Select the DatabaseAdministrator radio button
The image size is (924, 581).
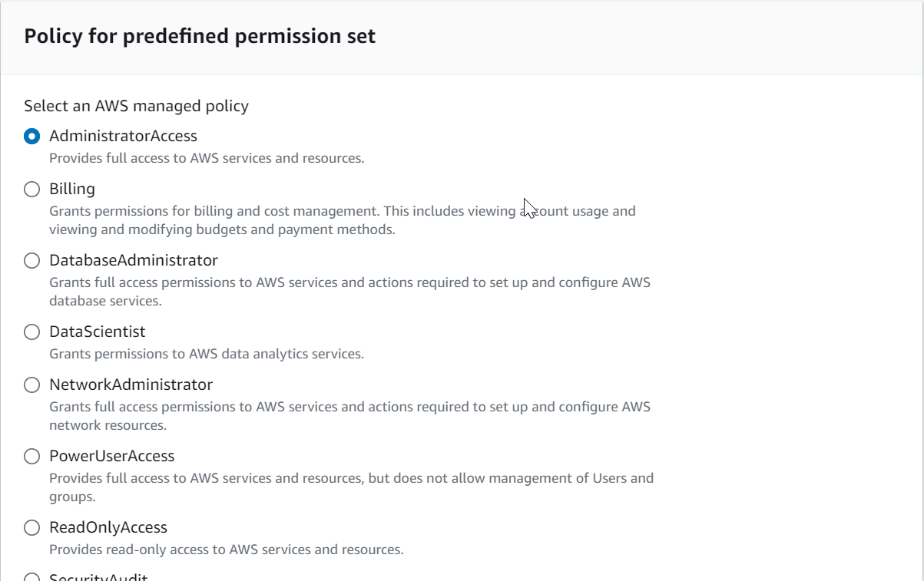pyautogui.click(x=31, y=261)
